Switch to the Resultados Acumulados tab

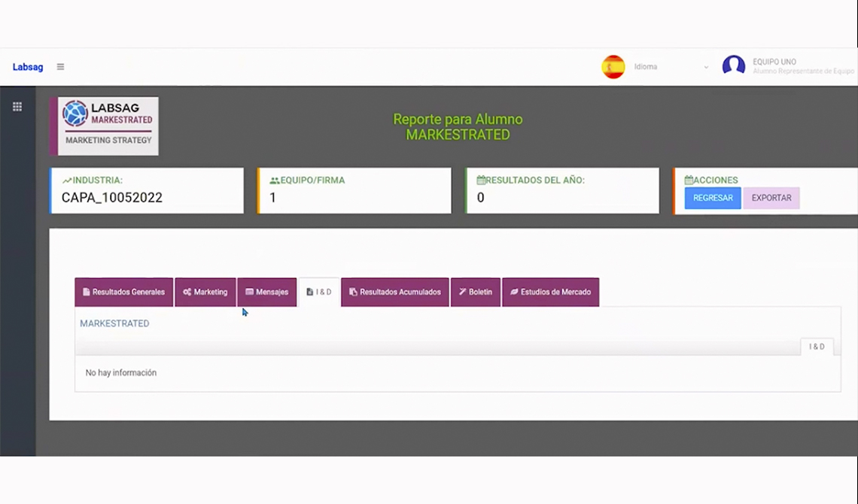pos(395,292)
